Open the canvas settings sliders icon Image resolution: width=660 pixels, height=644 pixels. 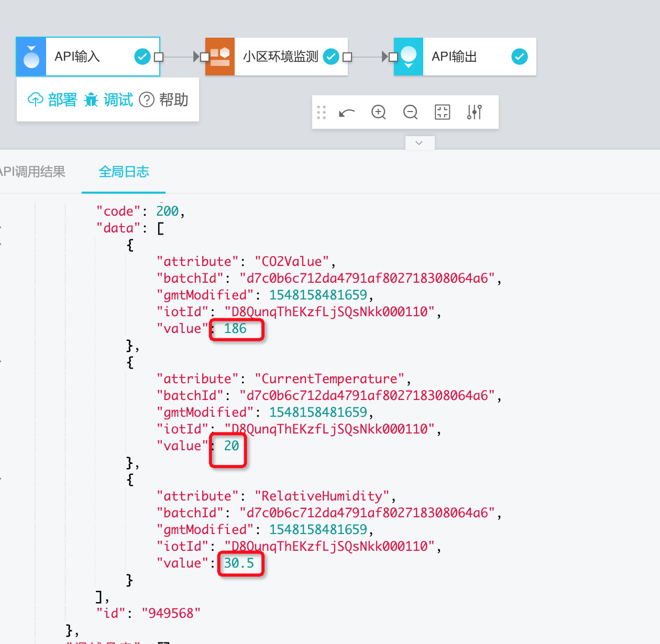point(475,112)
